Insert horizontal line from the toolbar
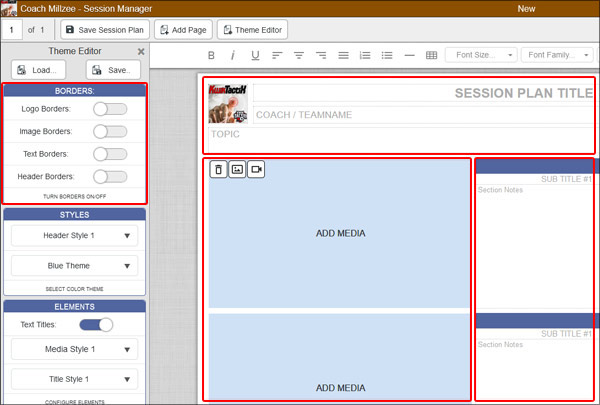Image resolution: width=600 pixels, height=405 pixels. (409, 55)
